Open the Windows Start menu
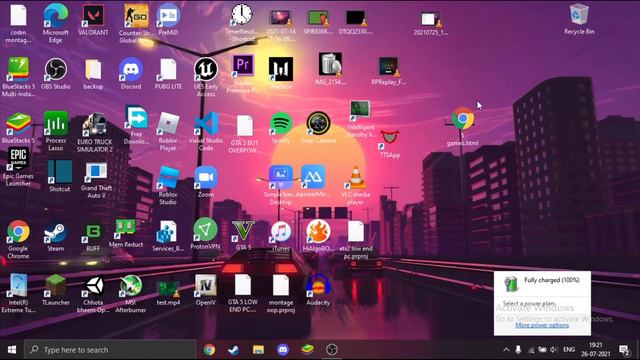 11,350
